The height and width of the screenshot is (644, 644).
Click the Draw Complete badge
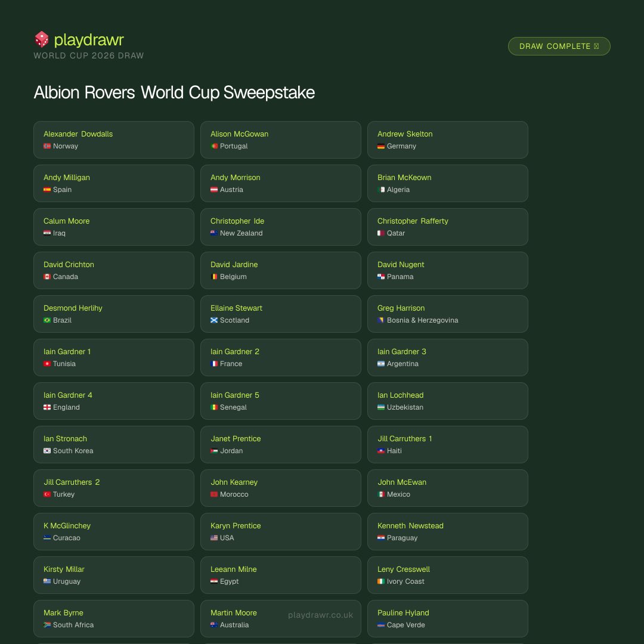pos(559,47)
